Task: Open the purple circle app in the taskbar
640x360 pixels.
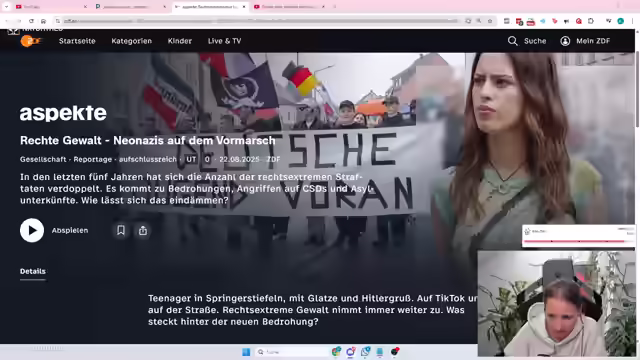Action: (350, 351)
